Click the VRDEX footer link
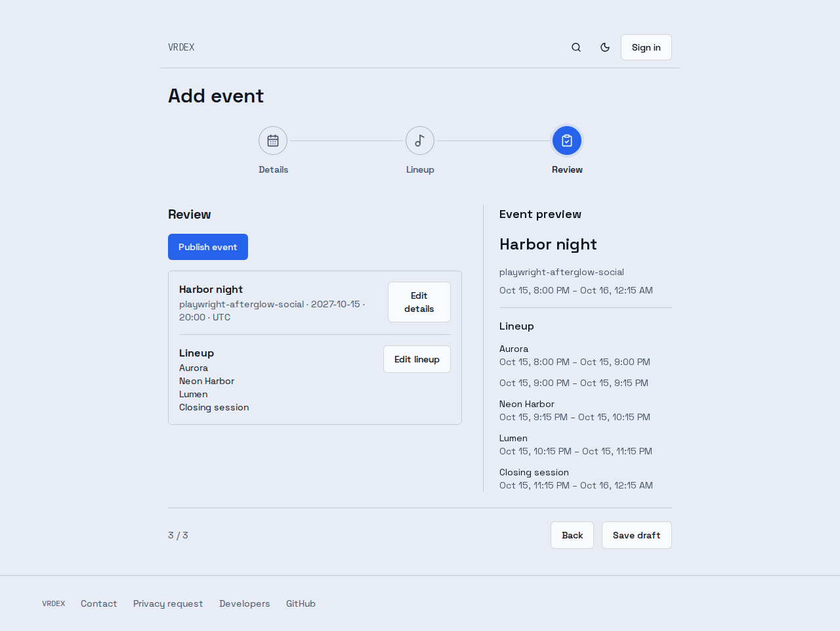Image resolution: width=840 pixels, height=631 pixels. 54,603
